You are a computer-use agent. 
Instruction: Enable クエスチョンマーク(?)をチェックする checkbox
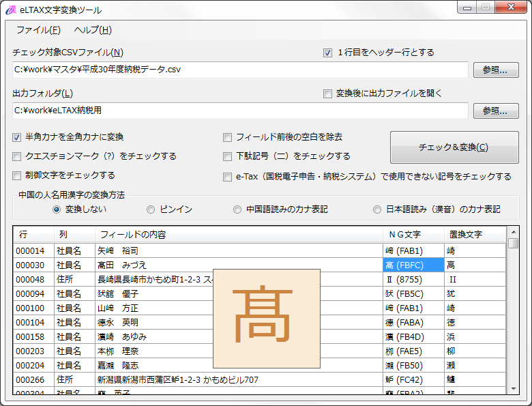16,156
